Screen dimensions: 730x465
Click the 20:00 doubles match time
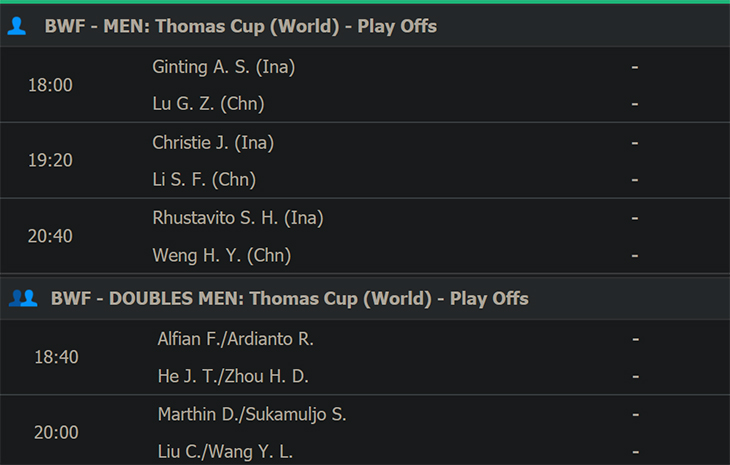(56, 432)
